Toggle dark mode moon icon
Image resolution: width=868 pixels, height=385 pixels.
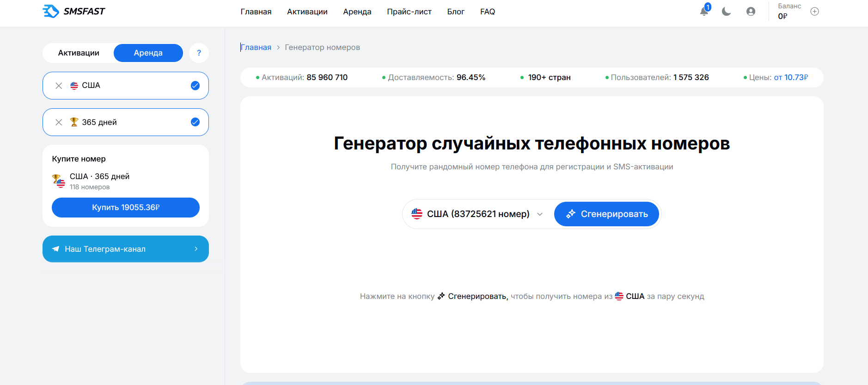pos(727,12)
